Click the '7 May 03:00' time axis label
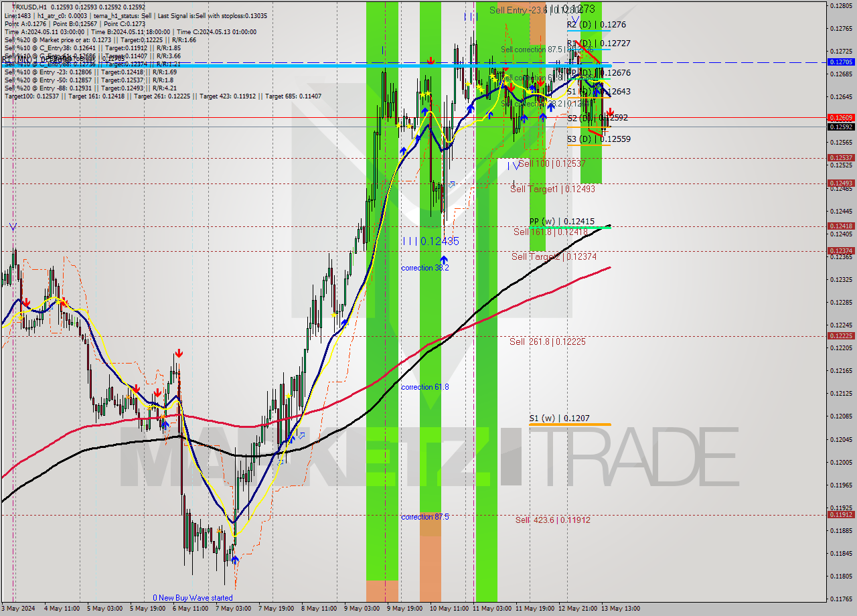Image resolution: width=857 pixels, height=616 pixels. (232, 609)
